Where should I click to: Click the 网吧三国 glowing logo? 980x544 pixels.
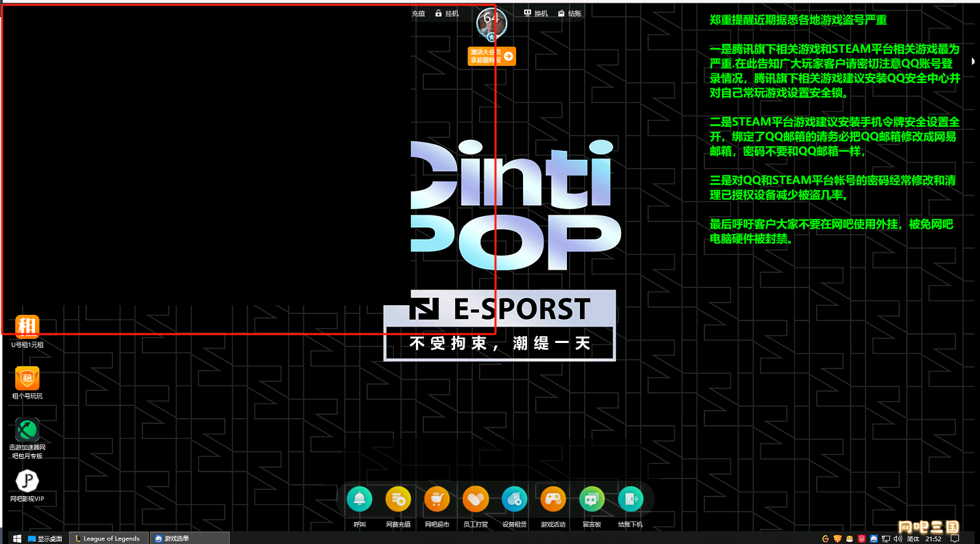click(929, 526)
